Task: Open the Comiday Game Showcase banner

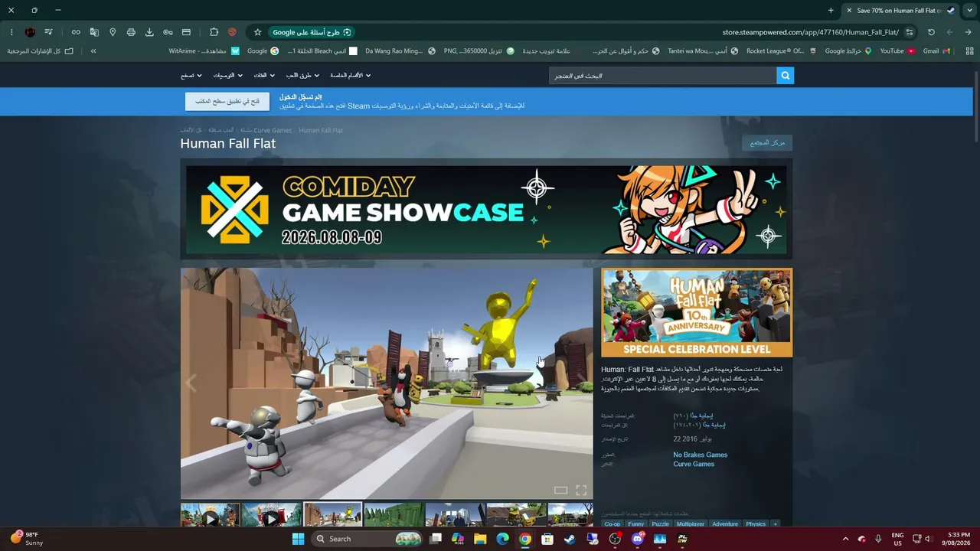Action: (486, 209)
